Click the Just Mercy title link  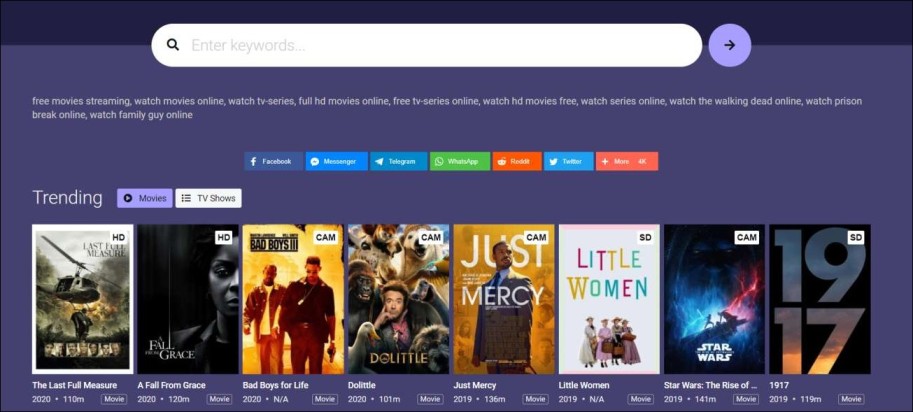(x=475, y=385)
